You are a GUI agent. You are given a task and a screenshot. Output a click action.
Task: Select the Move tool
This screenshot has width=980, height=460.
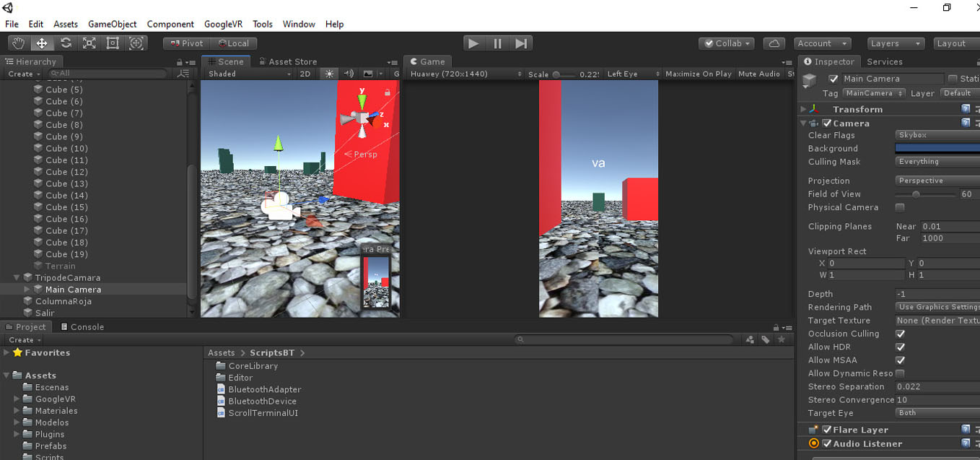tap(42, 43)
